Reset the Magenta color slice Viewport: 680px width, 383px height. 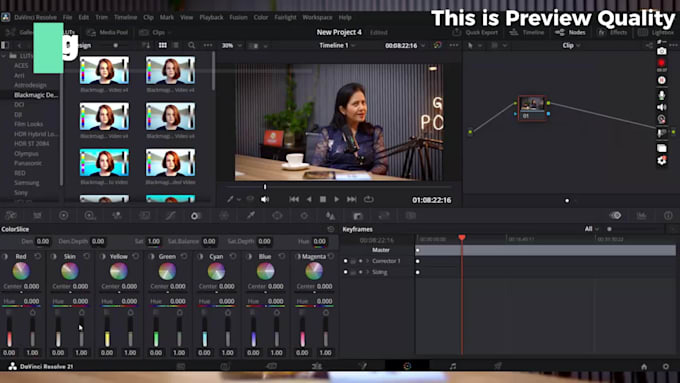click(331, 256)
